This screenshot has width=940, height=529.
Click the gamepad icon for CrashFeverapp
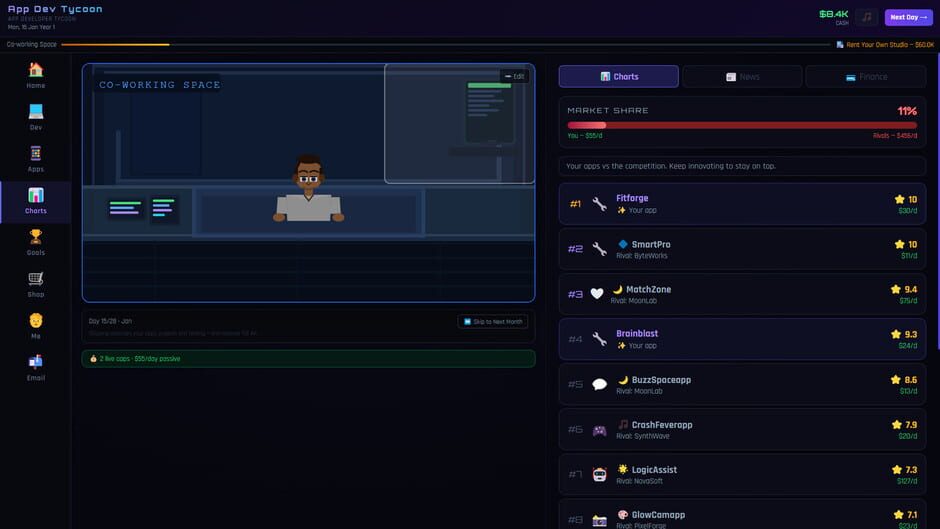(599, 430)
